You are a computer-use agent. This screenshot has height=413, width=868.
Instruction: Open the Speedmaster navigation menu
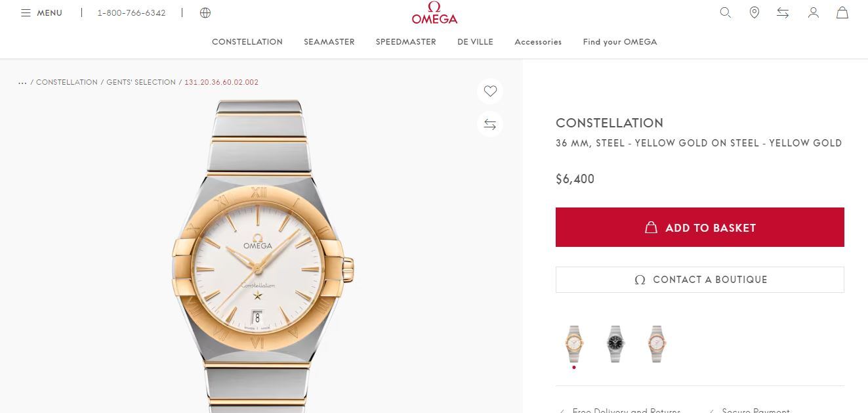pyautogui.click(x=406, y=42)
